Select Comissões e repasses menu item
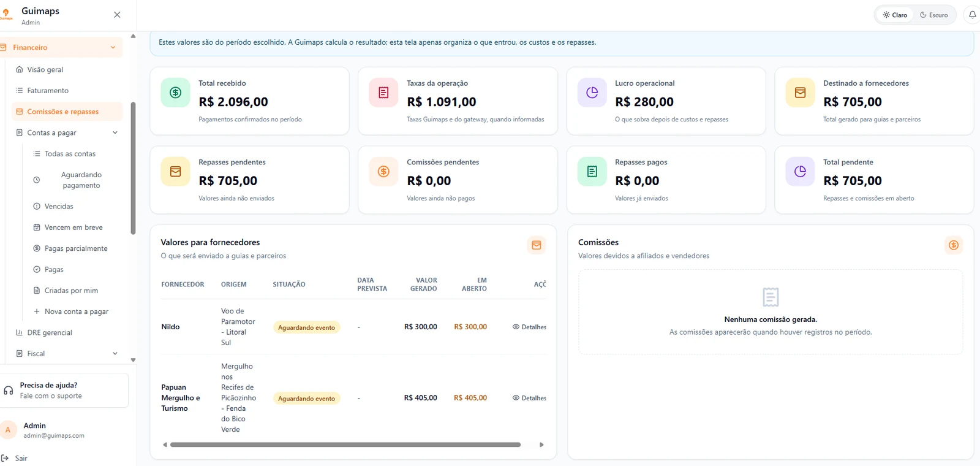980x466 pixels. [x=67, y=112]
